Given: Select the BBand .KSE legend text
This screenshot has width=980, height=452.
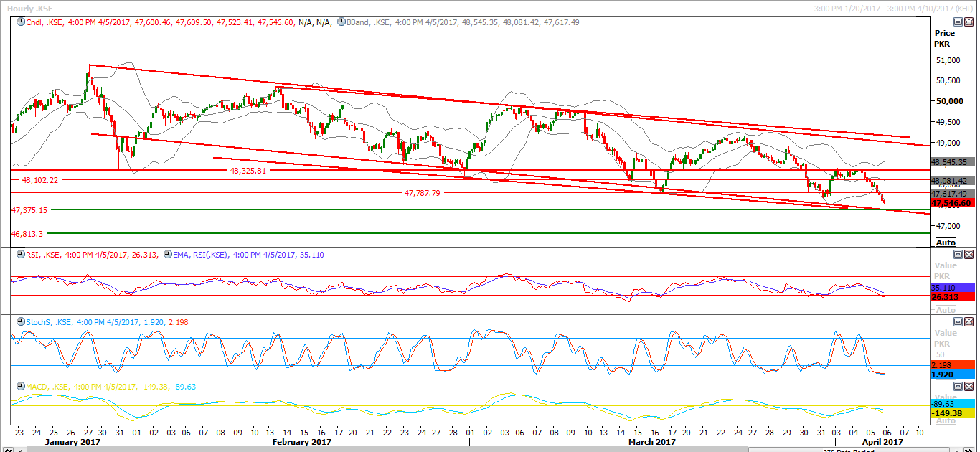Looking at the screenshot, I should [x=463, y=22].
